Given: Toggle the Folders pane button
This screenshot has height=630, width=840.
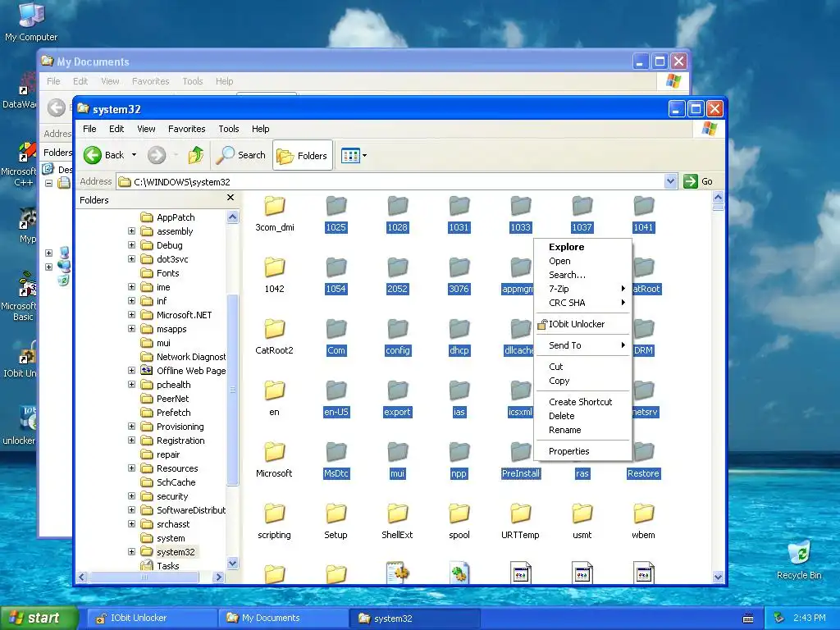Looking at the screenshot, I should tap(302, 155).
